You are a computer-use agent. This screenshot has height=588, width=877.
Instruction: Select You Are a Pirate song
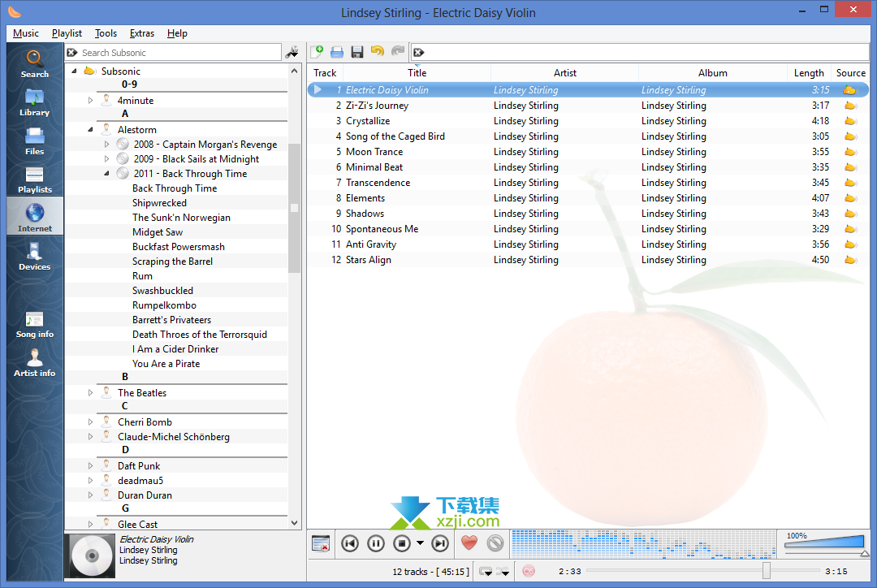point(166,363)
